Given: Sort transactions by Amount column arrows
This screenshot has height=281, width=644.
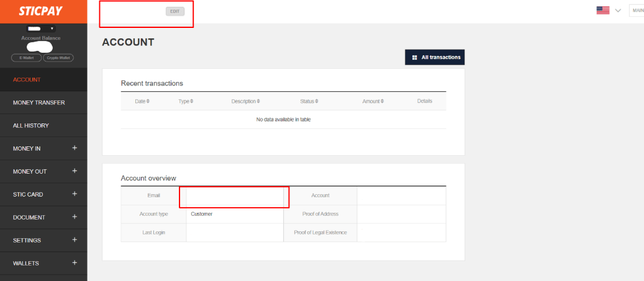Looking at the screenshot, I should pos(382,101).
